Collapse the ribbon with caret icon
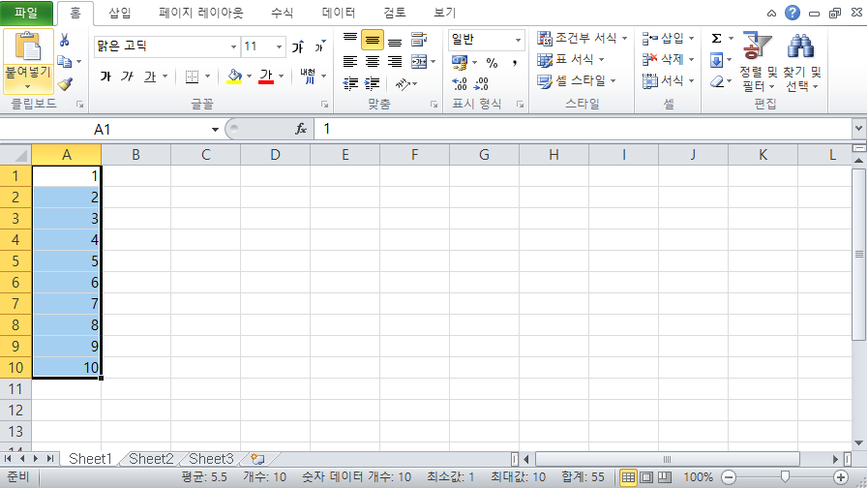 click(x=771, y=14)
